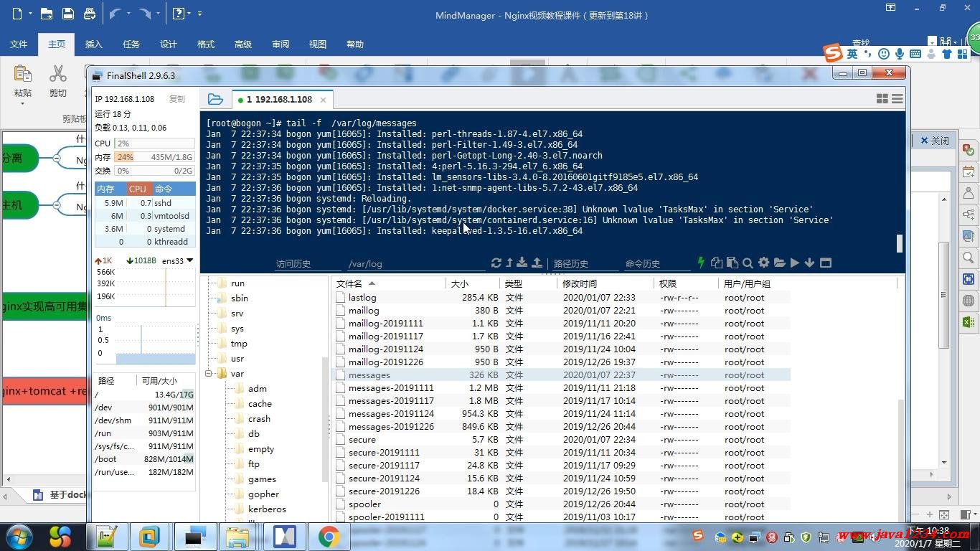
Task: Click the down arrow icon in terminal toolbar
Action: click(x=809, y=263)
